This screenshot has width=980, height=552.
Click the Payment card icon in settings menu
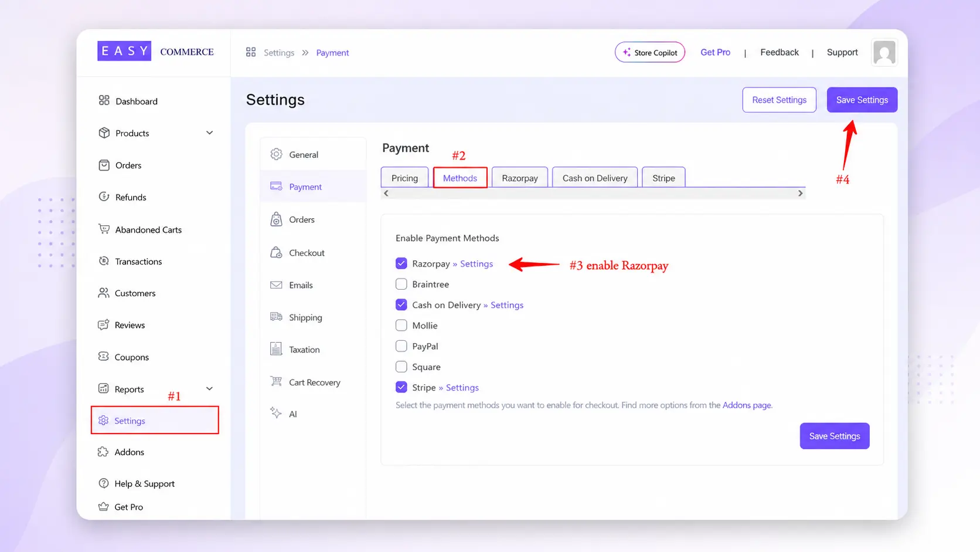click(276, 186)
